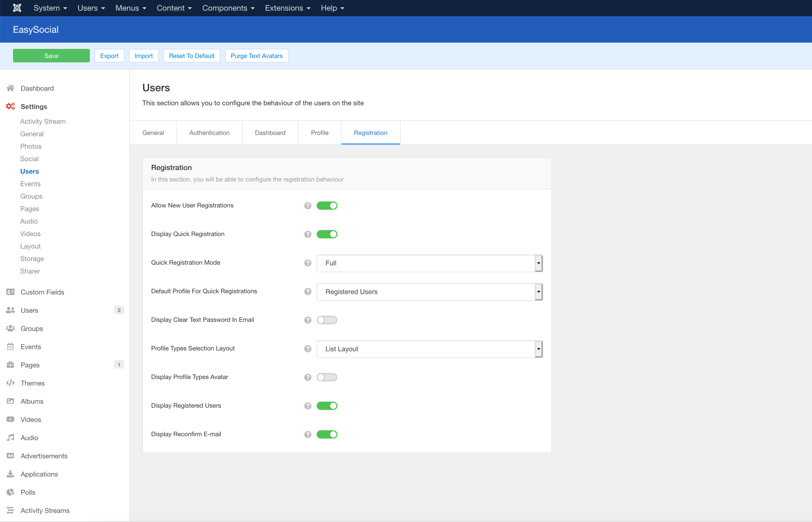
Task: Click the Events calendar icon
Action: [10, 347]
